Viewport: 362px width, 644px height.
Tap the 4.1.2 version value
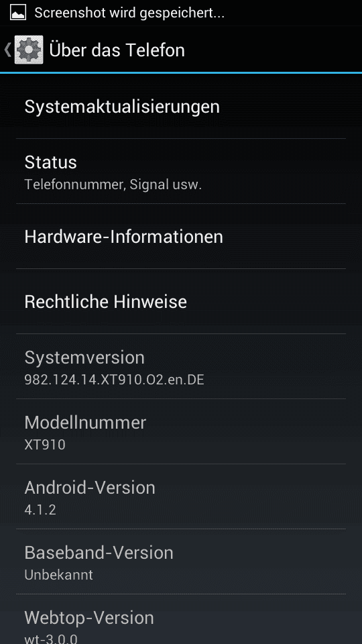(40, 510)
